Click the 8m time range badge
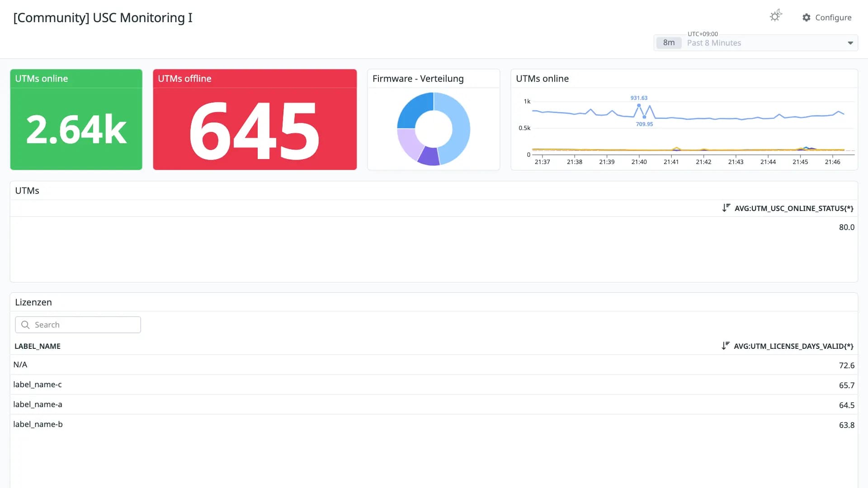Screen dimensions: 868x488 [669, 43]
